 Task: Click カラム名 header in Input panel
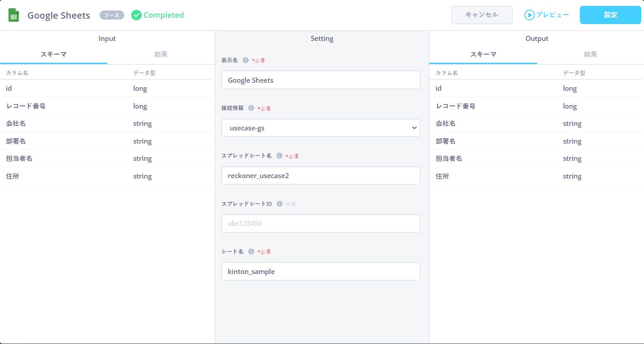tap(17, 73)
